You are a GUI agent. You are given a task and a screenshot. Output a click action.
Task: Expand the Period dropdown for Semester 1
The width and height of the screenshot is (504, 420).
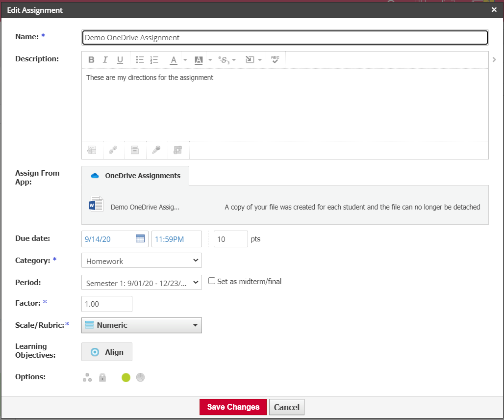tap(141, 283)
